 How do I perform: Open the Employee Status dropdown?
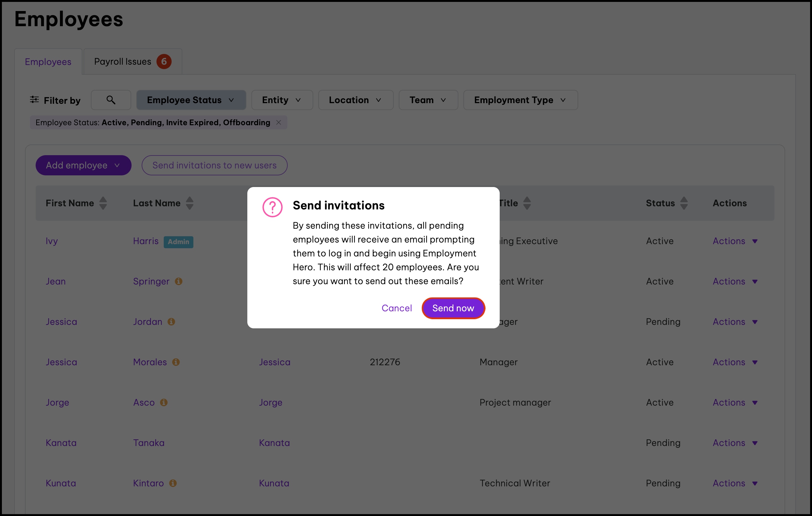(x=191, y=100)
